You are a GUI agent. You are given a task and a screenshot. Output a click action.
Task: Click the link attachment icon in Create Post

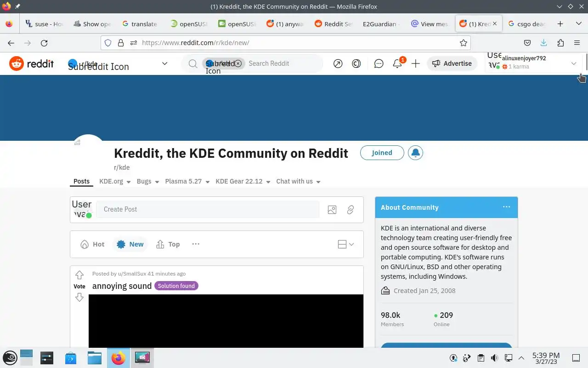pyautogui.click(x=351, y=210)
